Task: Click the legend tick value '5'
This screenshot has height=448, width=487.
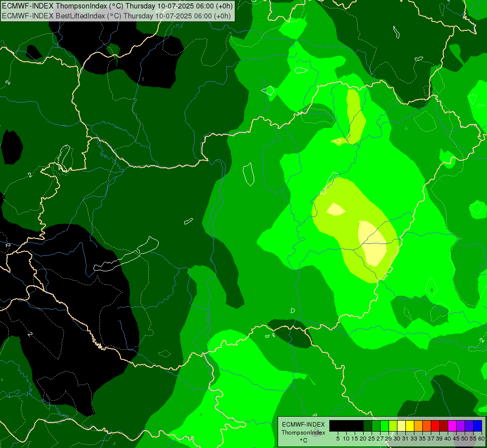Action: click(338, 439)
